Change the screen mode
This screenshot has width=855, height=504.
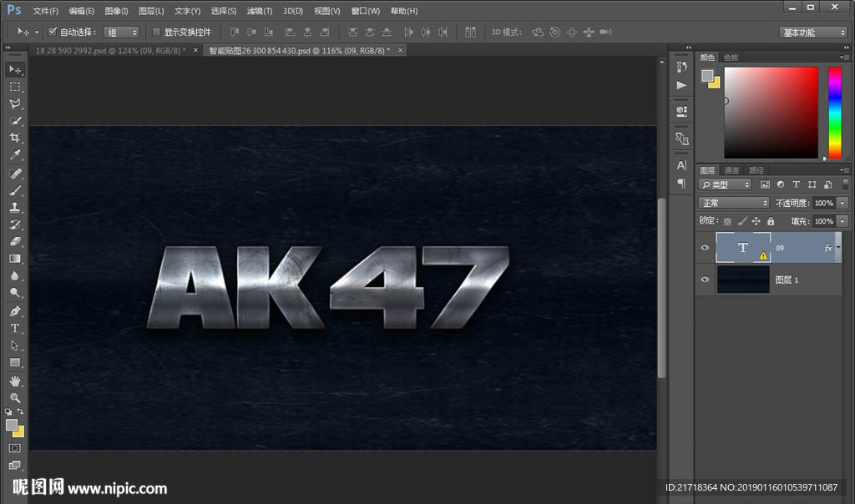pos(15,465)
